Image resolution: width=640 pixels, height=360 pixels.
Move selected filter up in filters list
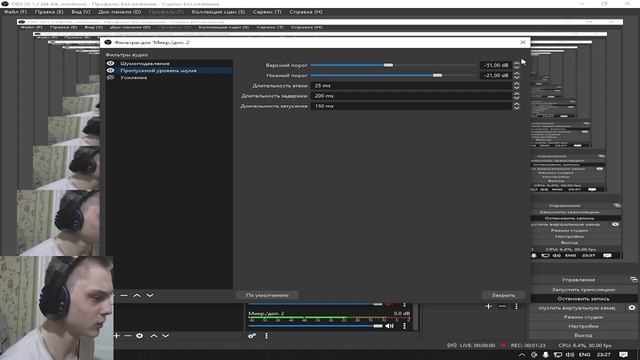point(137,295)
